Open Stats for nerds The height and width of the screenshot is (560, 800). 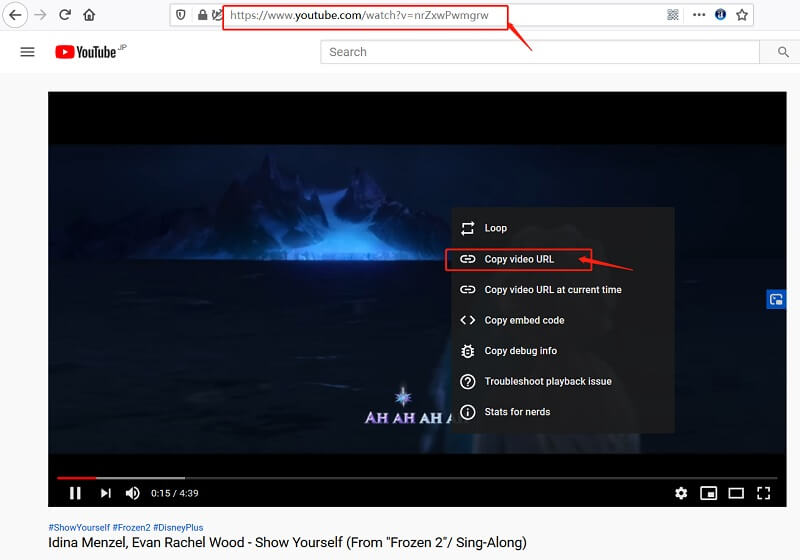563,412
